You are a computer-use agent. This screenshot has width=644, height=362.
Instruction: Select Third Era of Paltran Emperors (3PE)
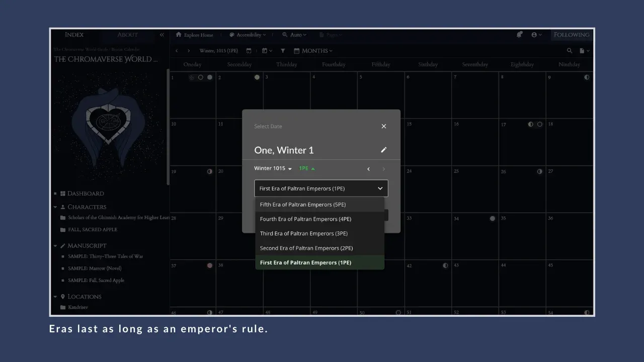pos(303,233)
